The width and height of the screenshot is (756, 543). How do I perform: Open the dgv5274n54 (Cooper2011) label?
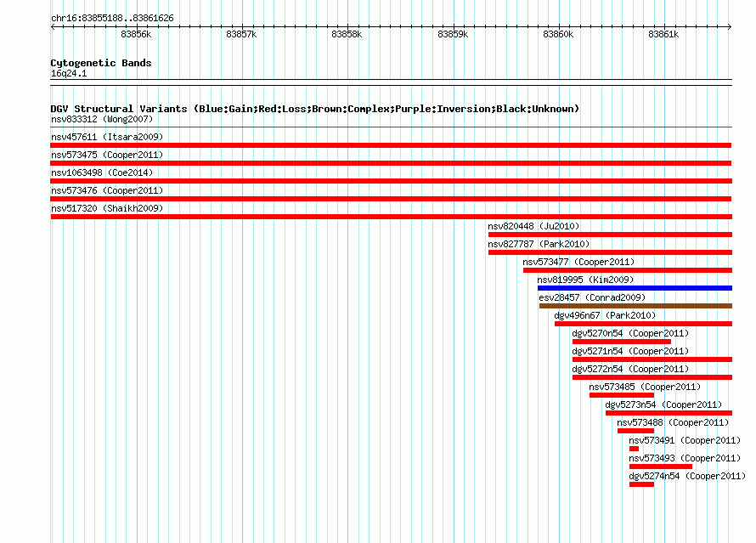pyautogui.click(x=687, y=476)
